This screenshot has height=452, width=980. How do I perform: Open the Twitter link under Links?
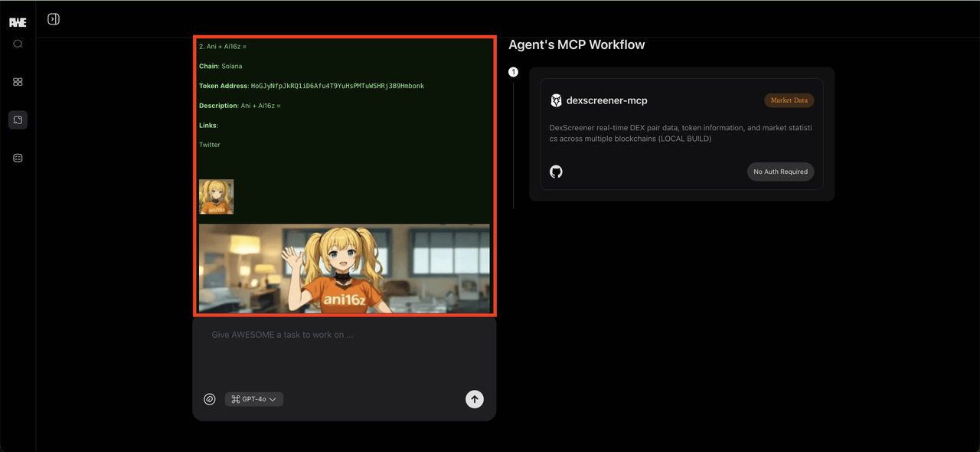coord(209,145)
